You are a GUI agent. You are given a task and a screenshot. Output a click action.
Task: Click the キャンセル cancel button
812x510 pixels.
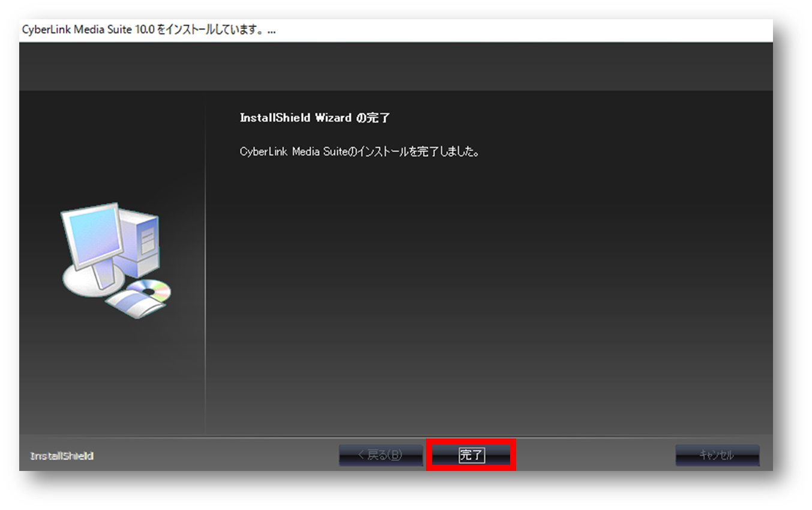click(717, 455)
